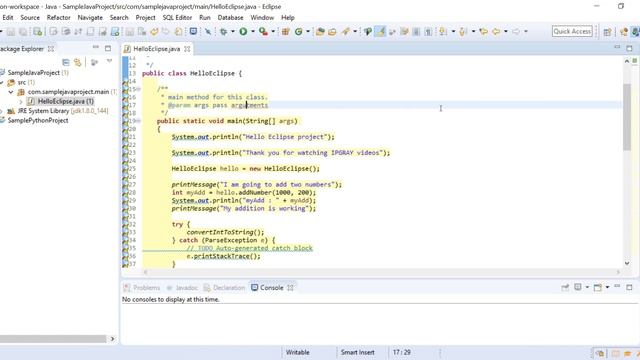Click the Open a Terminal monitor icon
Image resolution: width=640 pixels, height=360 pixels.
pos(193,31)
